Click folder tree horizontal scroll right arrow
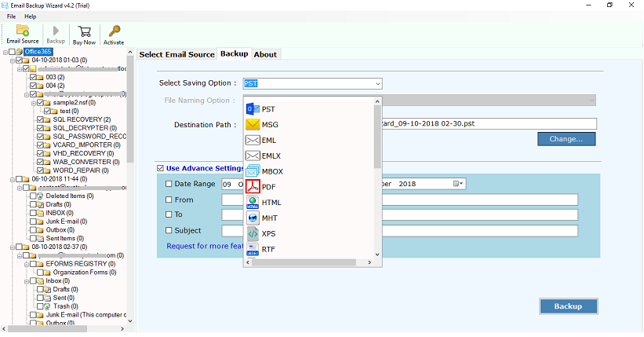644x337 pixels. coord(122,329)
